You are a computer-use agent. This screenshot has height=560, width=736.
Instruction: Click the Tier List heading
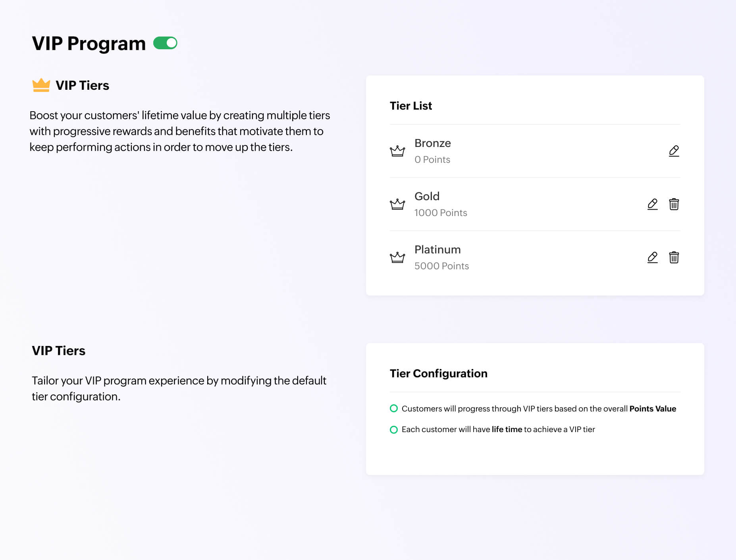click(410, 106)
